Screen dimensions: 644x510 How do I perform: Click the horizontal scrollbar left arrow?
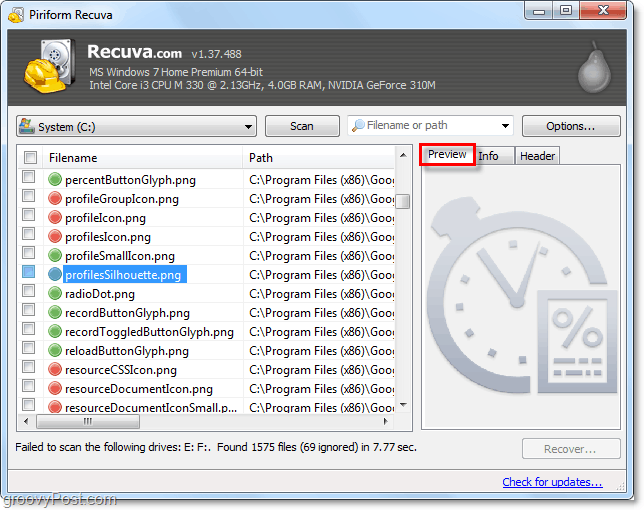point(26,421)
